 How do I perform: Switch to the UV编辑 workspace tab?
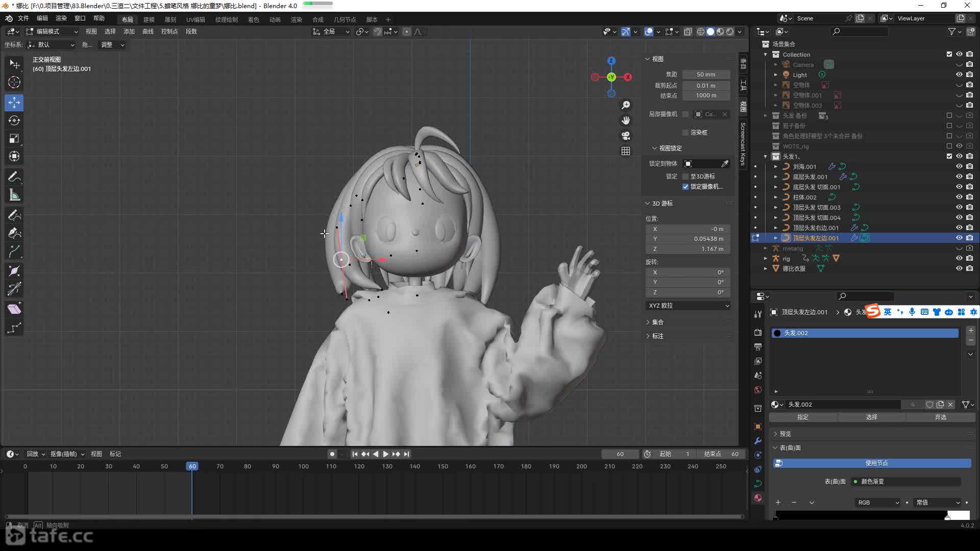pos(195,19)
